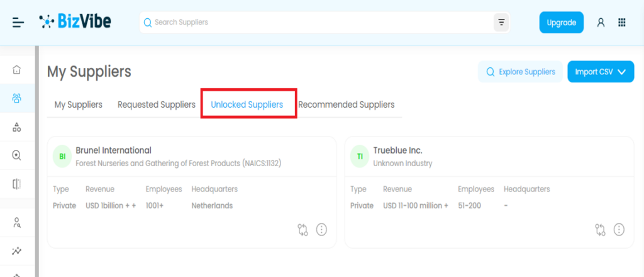Click the Explore Suppliers button
This screenshot has width=644, height=277.
519,72
